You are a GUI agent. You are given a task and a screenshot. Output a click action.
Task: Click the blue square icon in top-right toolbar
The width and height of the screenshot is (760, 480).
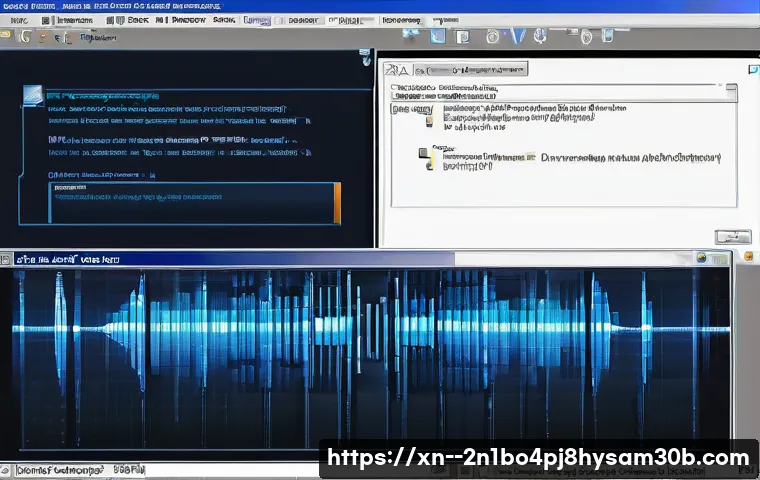[x=438, y=36]
